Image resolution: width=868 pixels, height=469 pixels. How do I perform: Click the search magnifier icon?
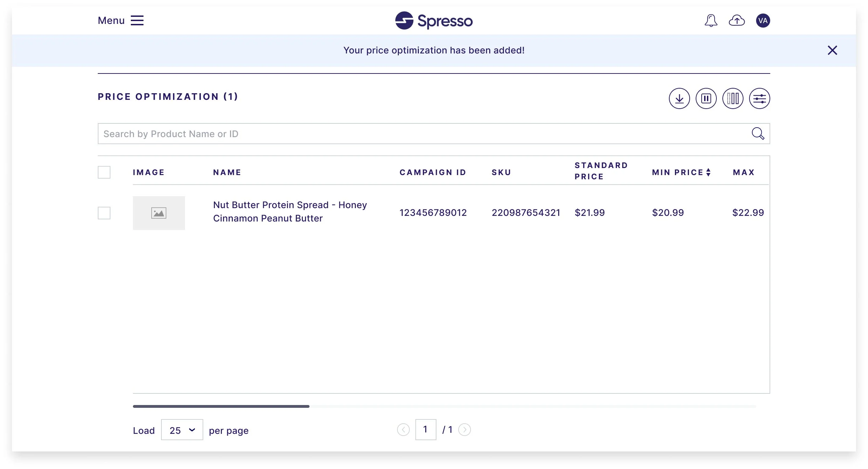tap(758, 134)
